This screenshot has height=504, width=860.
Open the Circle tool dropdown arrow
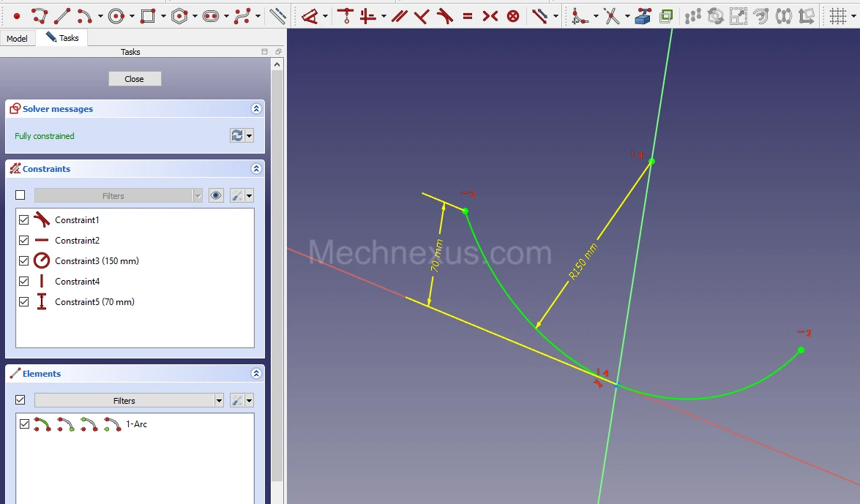132,16
